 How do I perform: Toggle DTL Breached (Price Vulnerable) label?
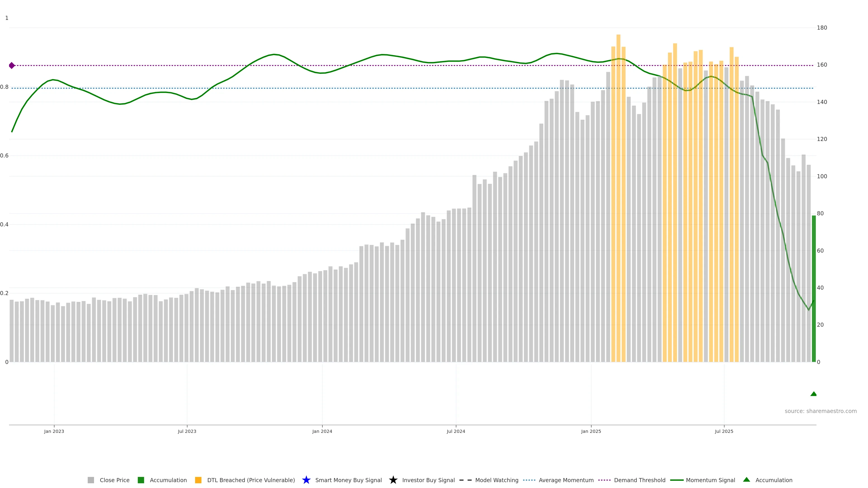[251, 480]
